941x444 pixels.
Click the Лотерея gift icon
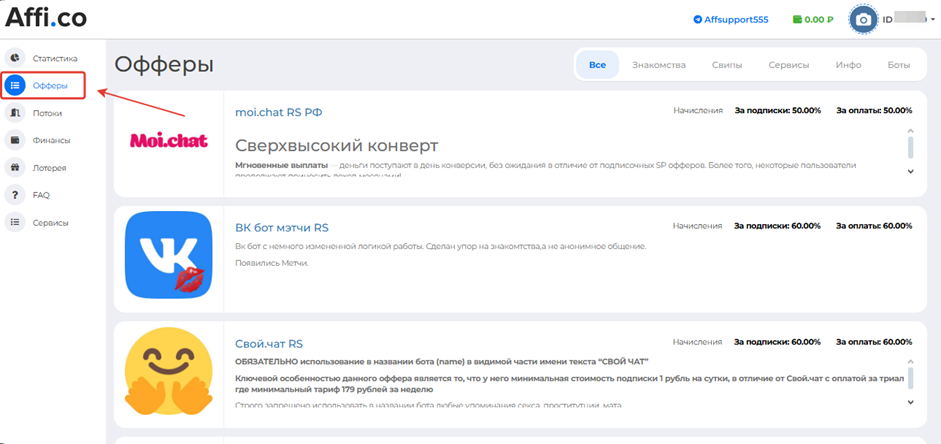15,167
